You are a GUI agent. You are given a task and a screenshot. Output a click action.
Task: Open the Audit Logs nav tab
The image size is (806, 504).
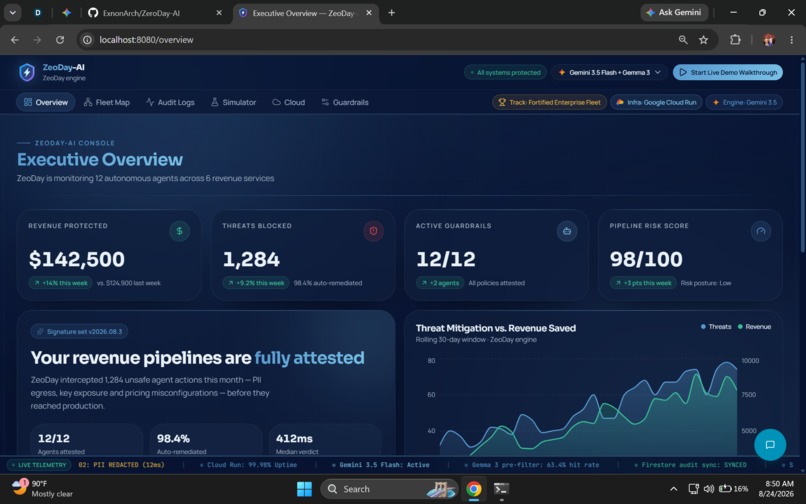click(170, 102)
